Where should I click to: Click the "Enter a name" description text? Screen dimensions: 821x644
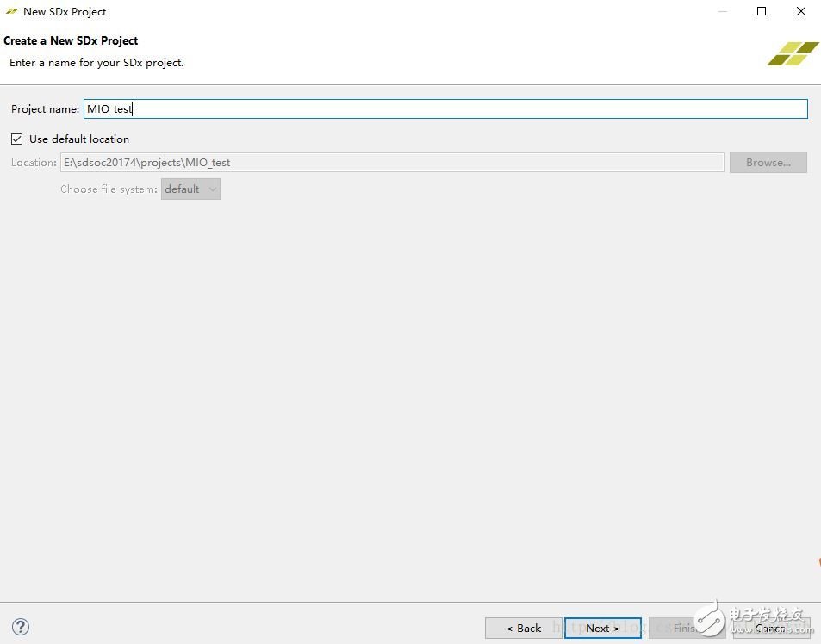coord(96,63)
